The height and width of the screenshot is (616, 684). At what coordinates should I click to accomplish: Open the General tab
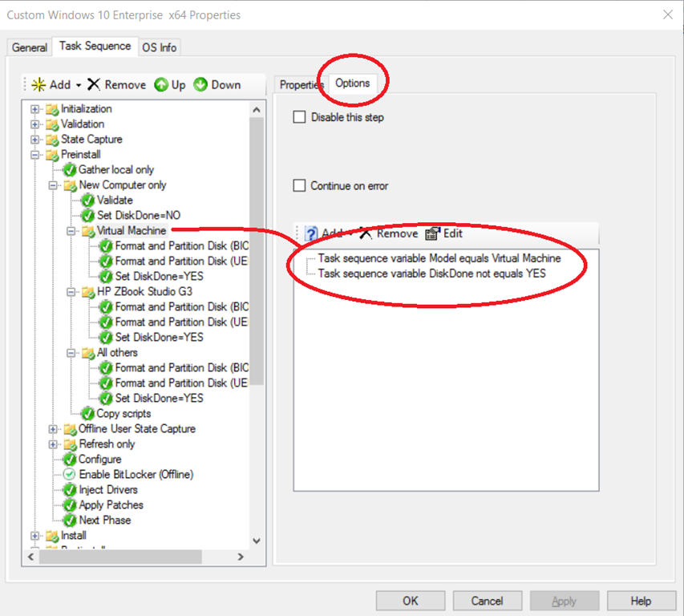coord(30,47)
